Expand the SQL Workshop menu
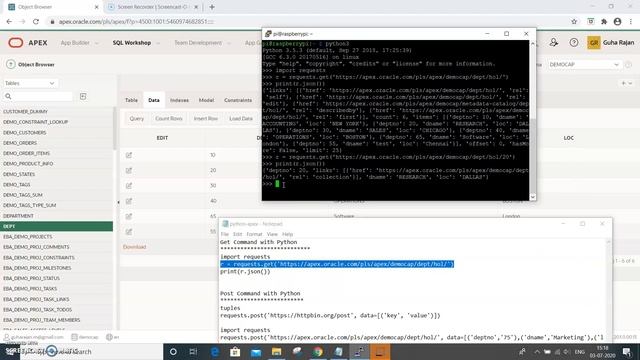Image resolution: width=640 pixels, height=360 pixels. 136,43
